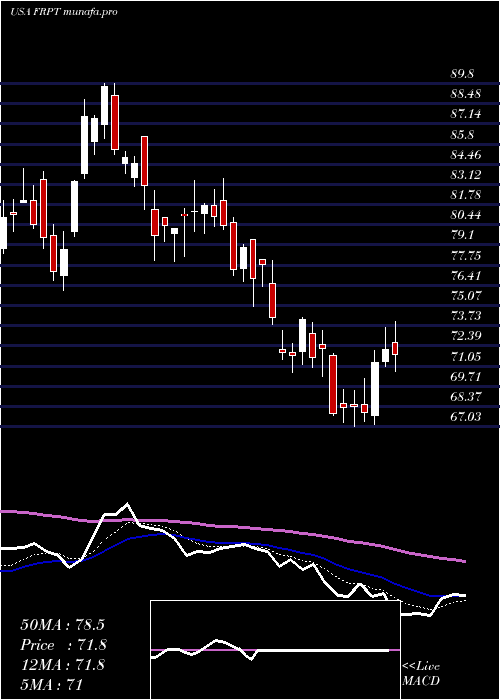500x700 pixels.
Task: Click the 71.05 price axis label
Action: 466,356
